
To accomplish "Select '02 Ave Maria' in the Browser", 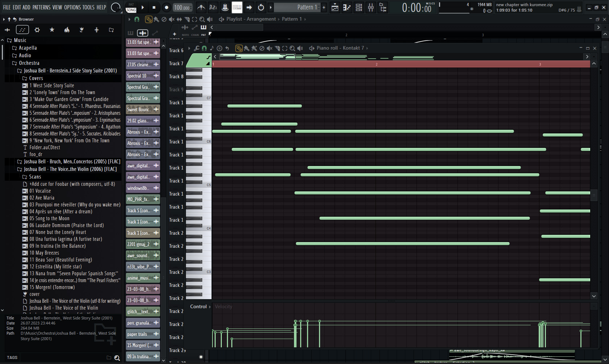I will pyautogui.click(x=42, y=198).
